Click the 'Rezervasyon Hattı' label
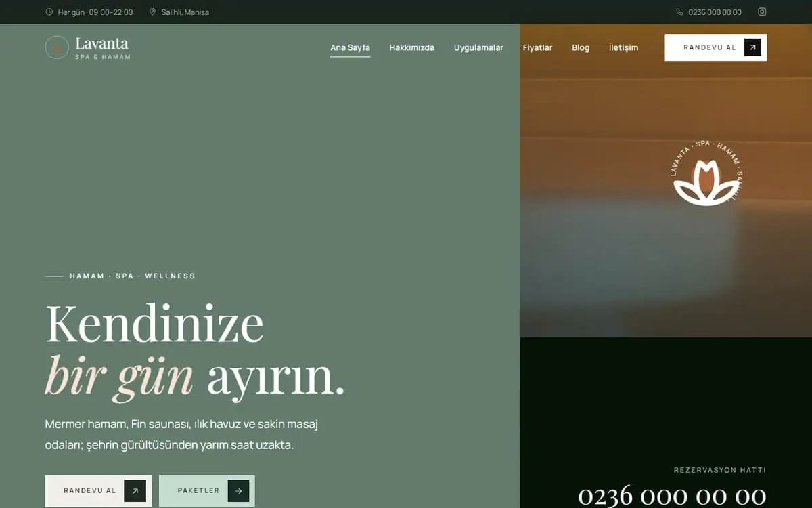 click(720, 470)
